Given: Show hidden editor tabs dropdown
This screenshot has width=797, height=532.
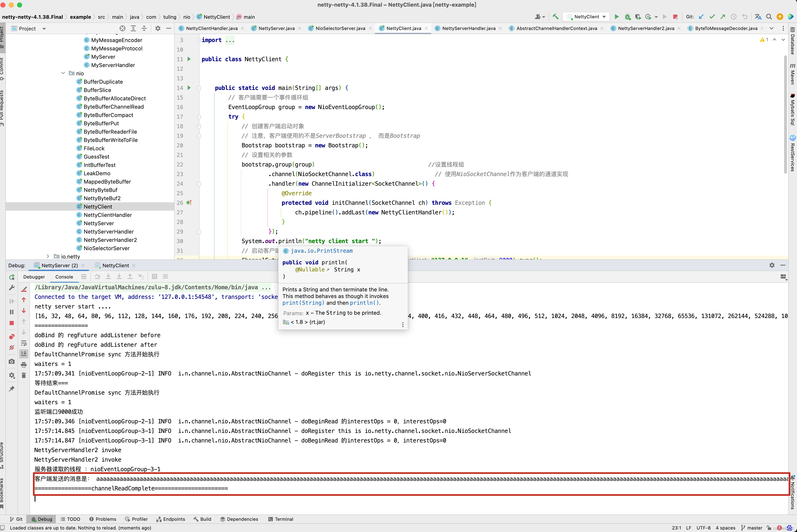Looking at the screenshot, I should pyautogui.click(x=772, y=29).
